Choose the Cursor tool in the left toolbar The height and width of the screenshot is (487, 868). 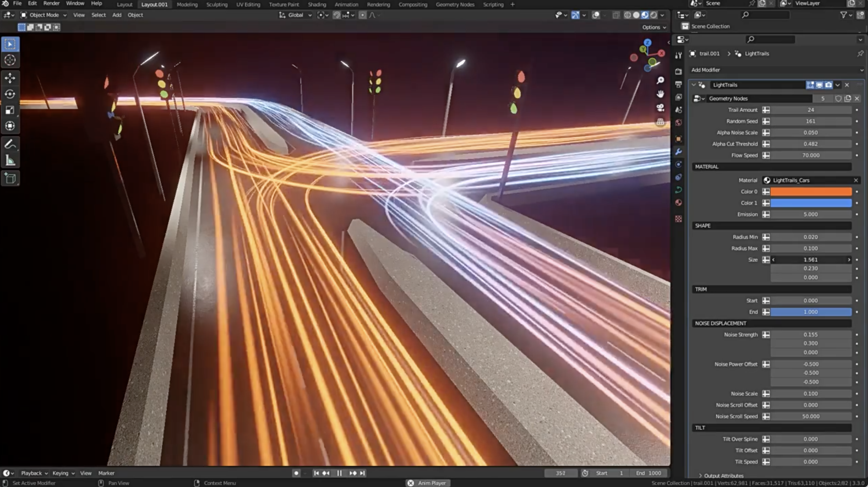[10, 60]
